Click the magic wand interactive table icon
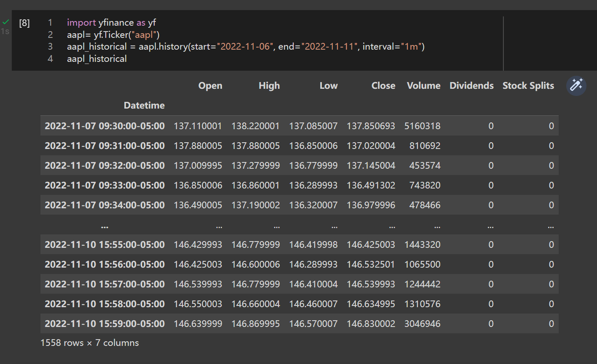597x364 pixels. point(576,85)
